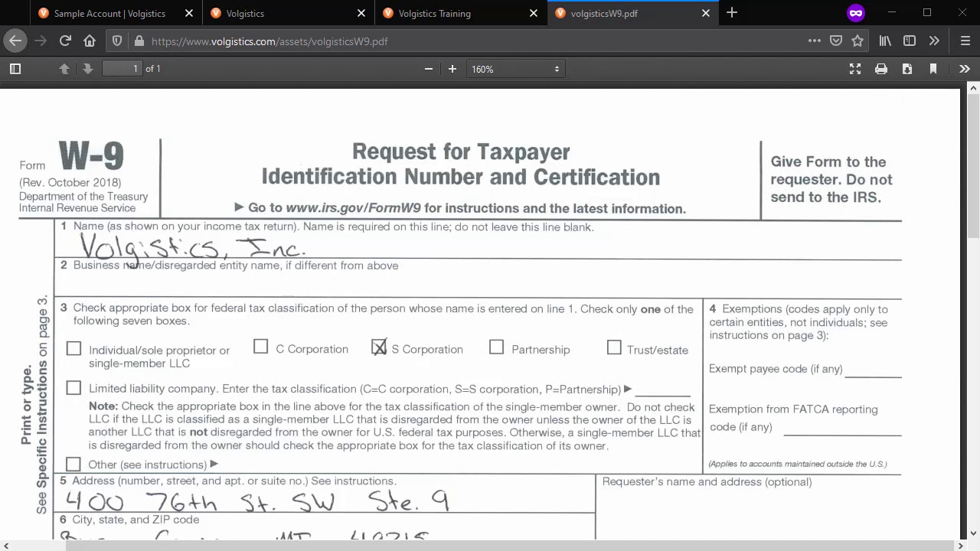The image size is (980, 551).
Task: Click the Exempt payee code blank
Action: pos(874,370)
